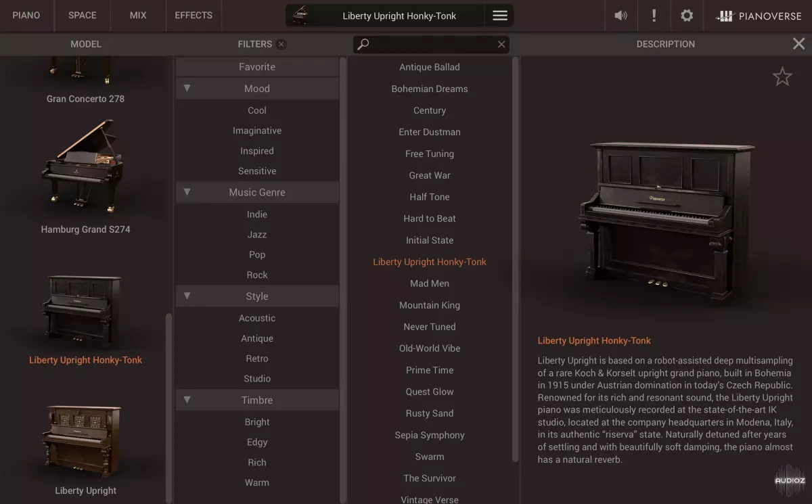Select the Gran Concerto 278 model
Image resolution: width=812 pixels, height=504 pixels.
click(85, 99)
